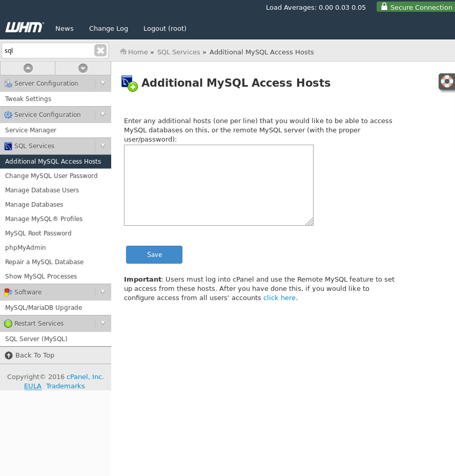The height and width of the screenshot is (476, 455).
Task: Click the Software packages icon
Action: point(8,292)
